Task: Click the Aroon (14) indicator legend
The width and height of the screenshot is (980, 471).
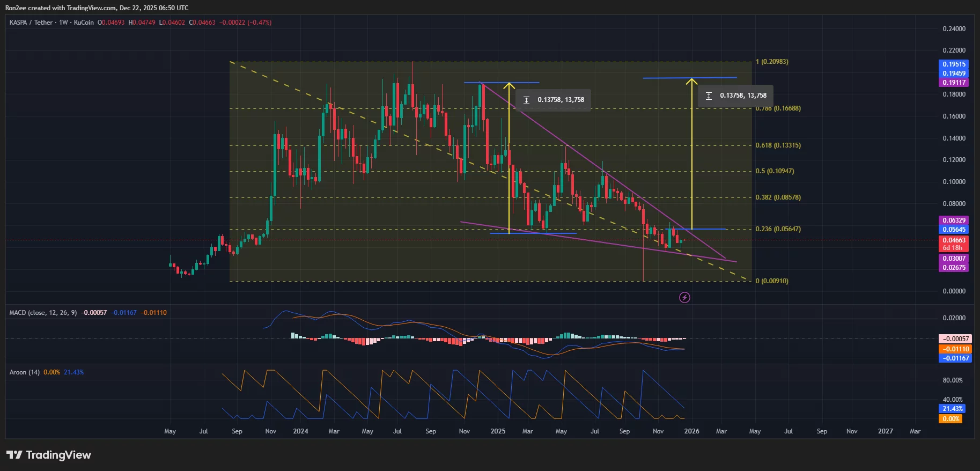Action: pos(25,372)
